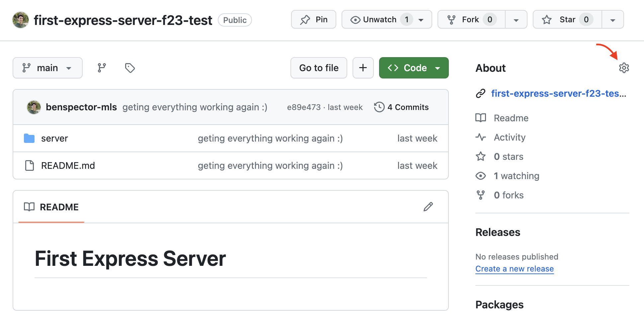Open the Fork dropdown arrow
This screenshot has width=644, height=319.
(x=516, y=20)
